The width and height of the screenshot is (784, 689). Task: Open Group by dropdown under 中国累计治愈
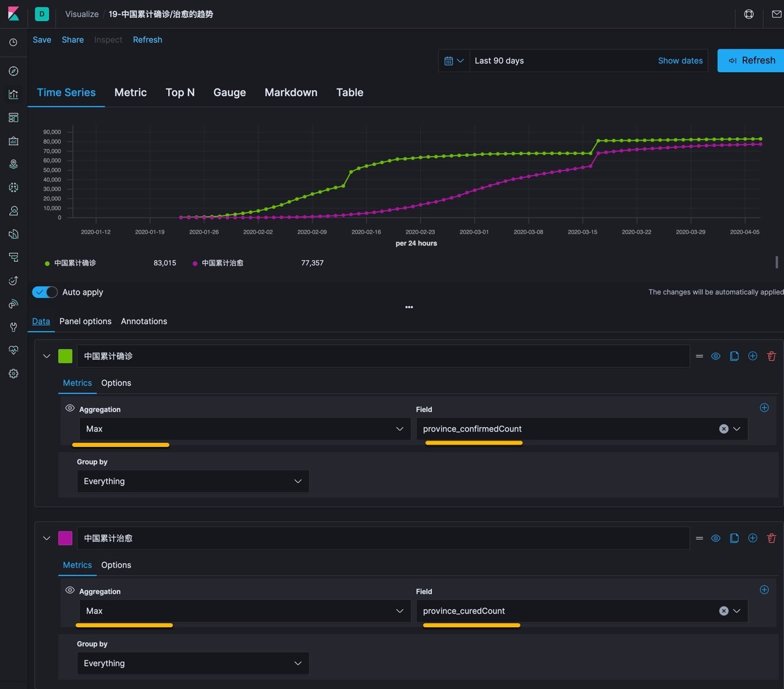coord(193,663)
